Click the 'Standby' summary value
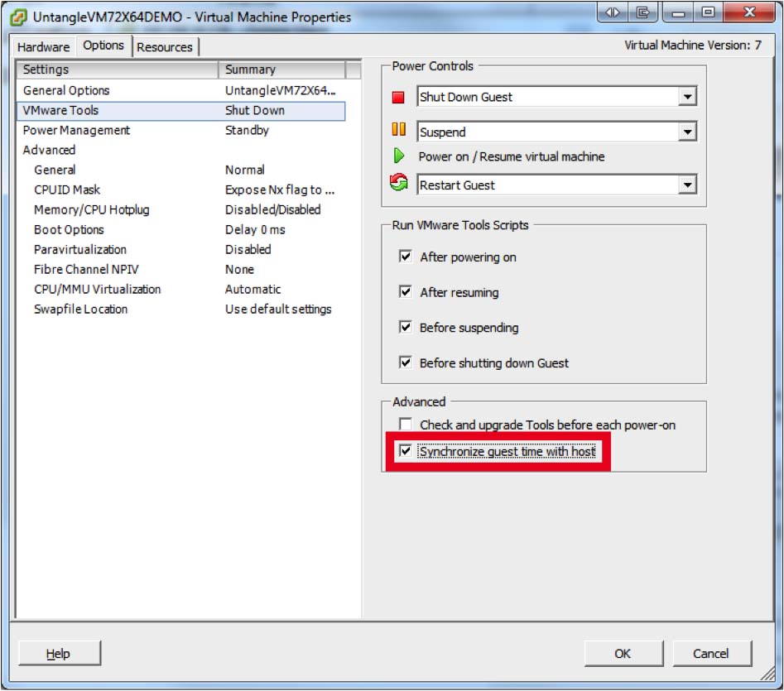This screenshot has height=691, width=784. 247,131
